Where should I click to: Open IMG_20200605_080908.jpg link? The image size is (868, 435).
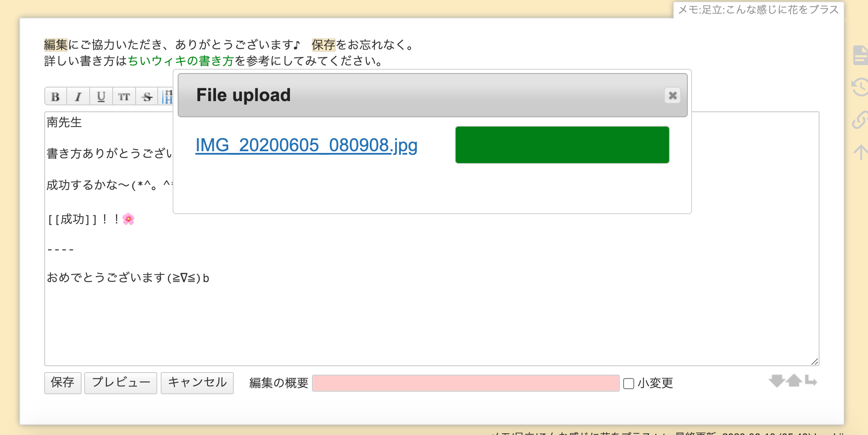[306, 145]
